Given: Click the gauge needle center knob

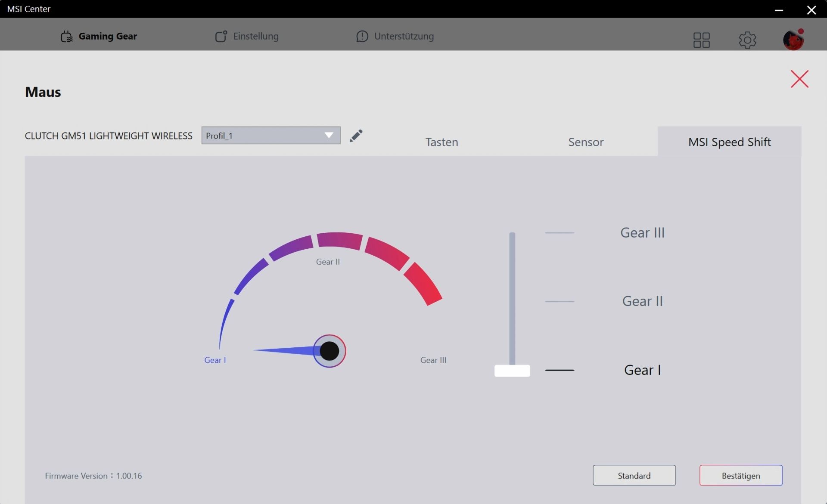Looking at the screenshot, I should 330,351.
